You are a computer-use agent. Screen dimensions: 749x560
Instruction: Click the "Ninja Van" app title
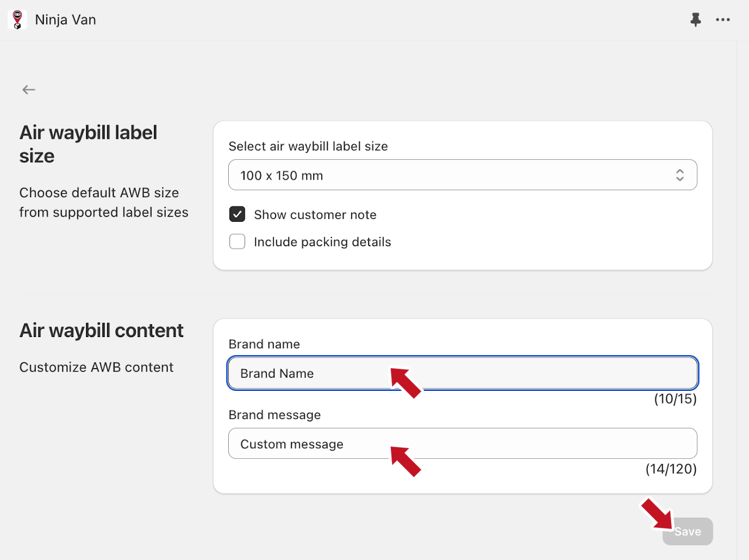pos(66,20)
